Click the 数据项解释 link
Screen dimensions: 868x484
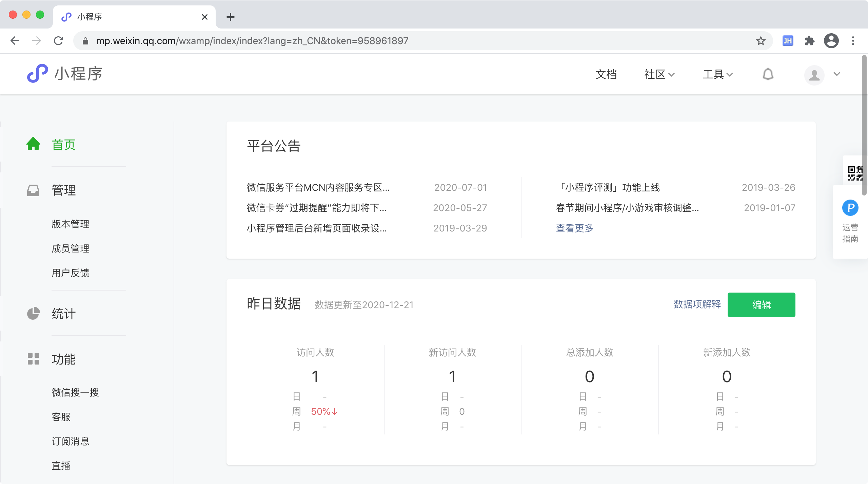697,304
